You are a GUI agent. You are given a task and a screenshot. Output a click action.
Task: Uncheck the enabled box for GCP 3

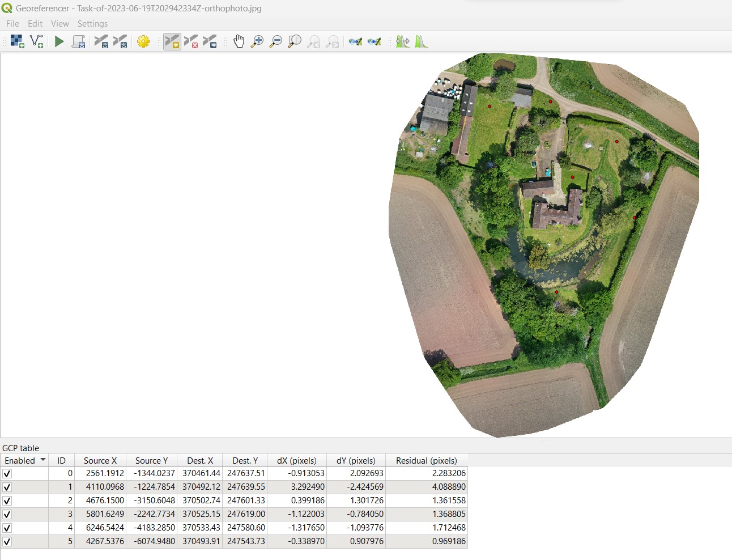(7, 514)
